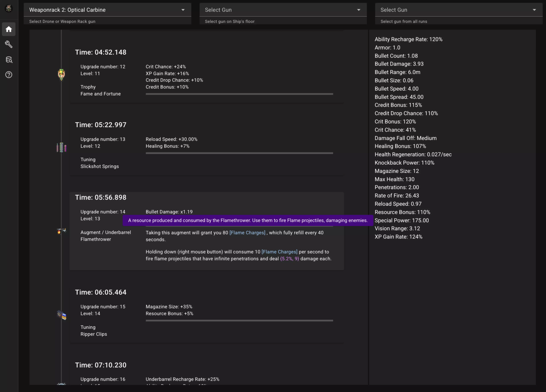Screen dimensions: 546x392
Task: Click the character avatar icon at top
Action: tap(9, 8)
